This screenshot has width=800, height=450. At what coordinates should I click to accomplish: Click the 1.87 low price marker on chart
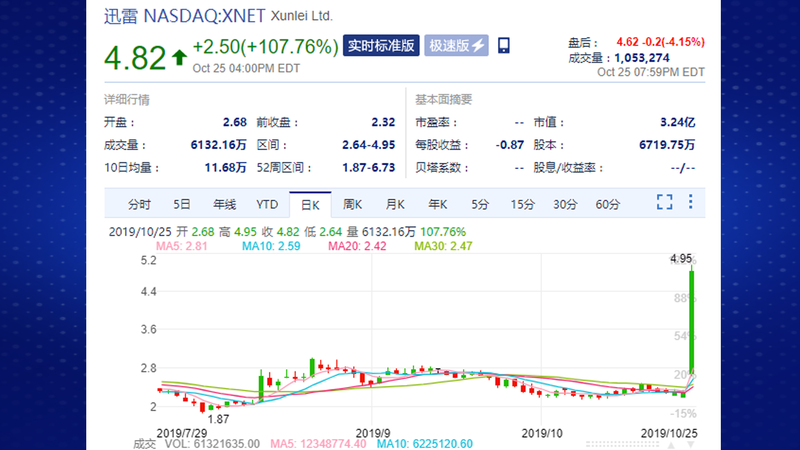tap(218, 419)
